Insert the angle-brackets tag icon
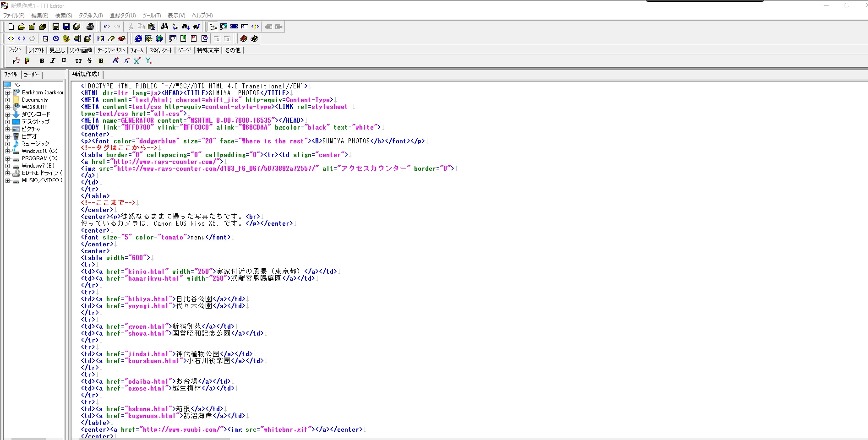The height and width of the screenshot is (440, 868). (22, 38)
